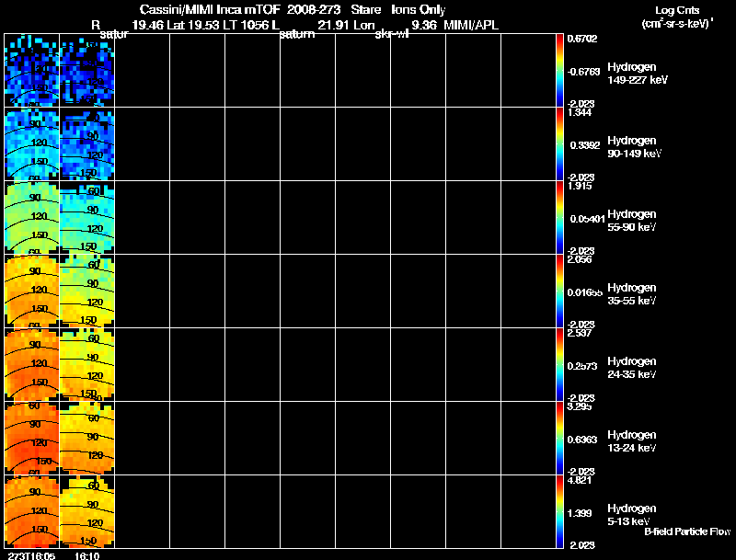
Task: Select the 16:05 image in the 5-13 keV row
Action: coord(32,512)
